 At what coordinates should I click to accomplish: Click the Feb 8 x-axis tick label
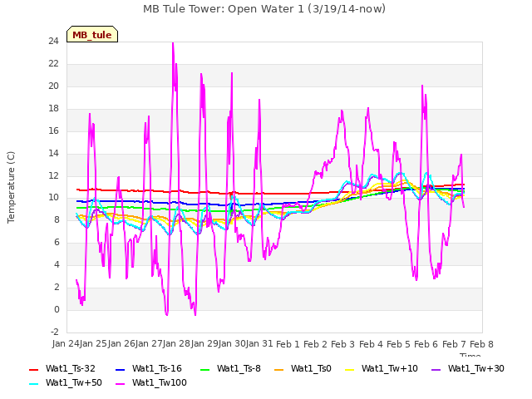481,344
